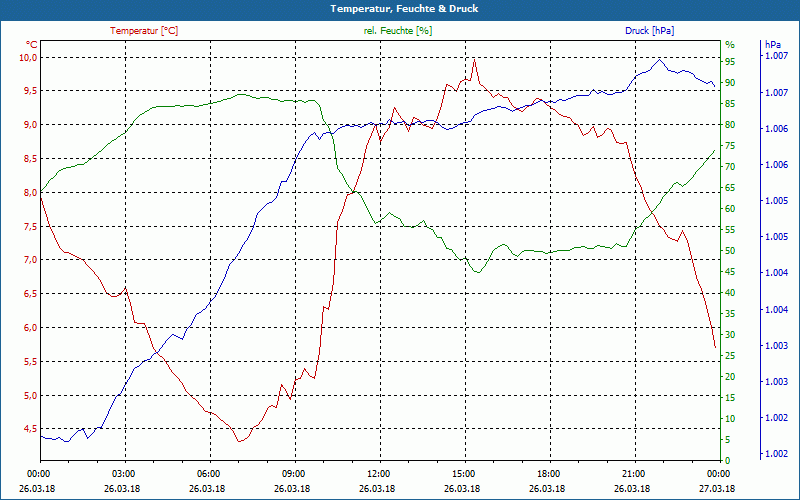Click the '5,5' temperature axis value
Image resolution: width=800 pixels, height=500 pixels.
[31, 362]
